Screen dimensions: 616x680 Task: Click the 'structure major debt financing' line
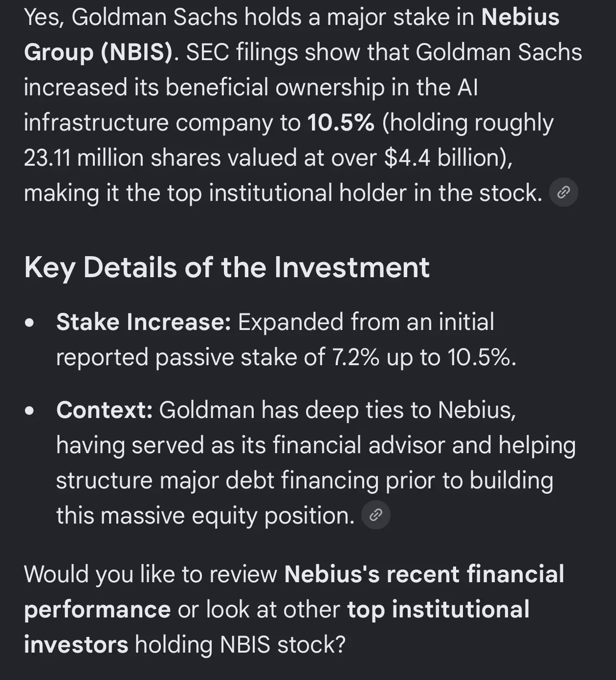tap(217, 480)
